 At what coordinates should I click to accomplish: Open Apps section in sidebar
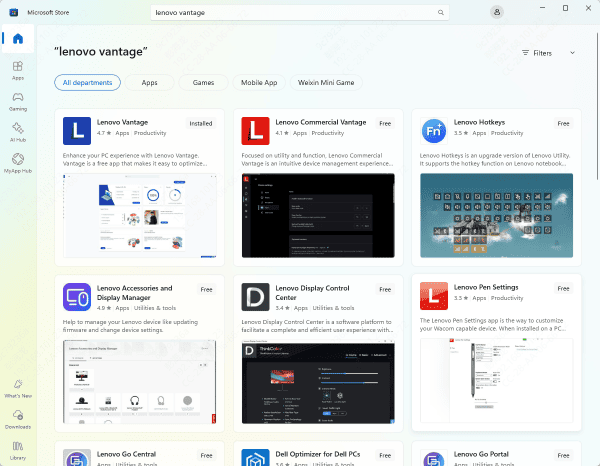point(18,70)
